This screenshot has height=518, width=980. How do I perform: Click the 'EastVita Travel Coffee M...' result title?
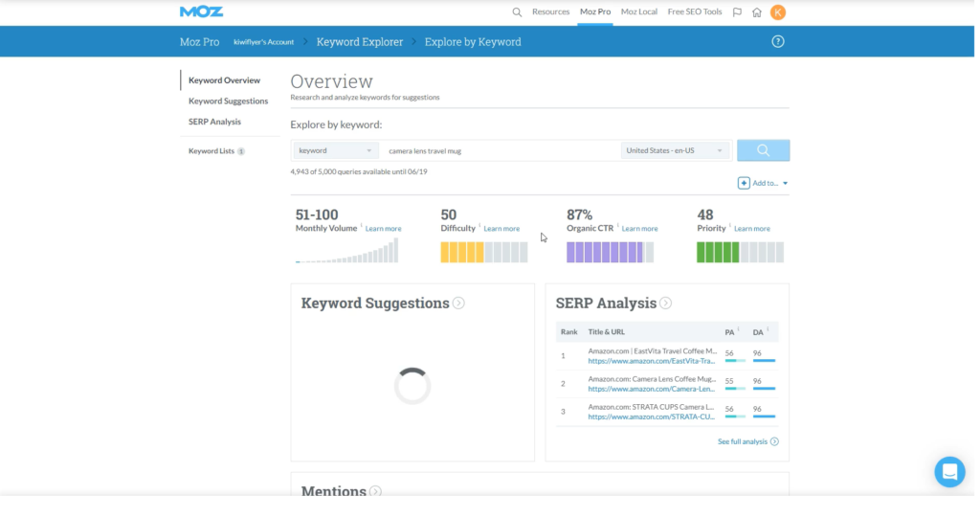tap(653, 351)
